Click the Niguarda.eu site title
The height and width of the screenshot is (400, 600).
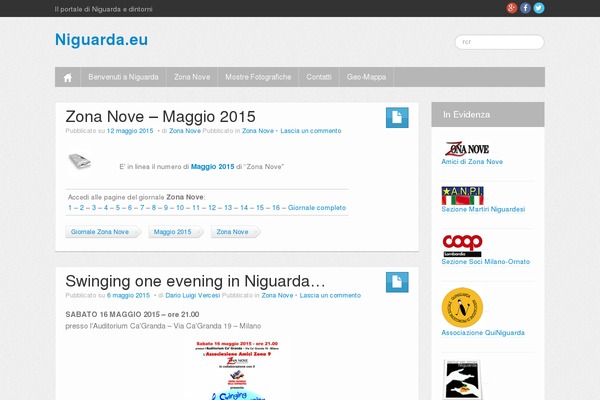click(x=101, y=40)
